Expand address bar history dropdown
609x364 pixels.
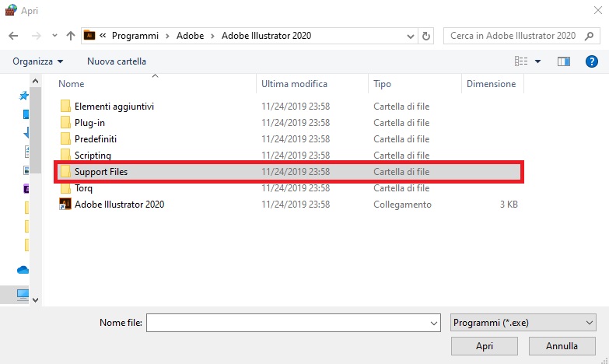coord(411,36)
